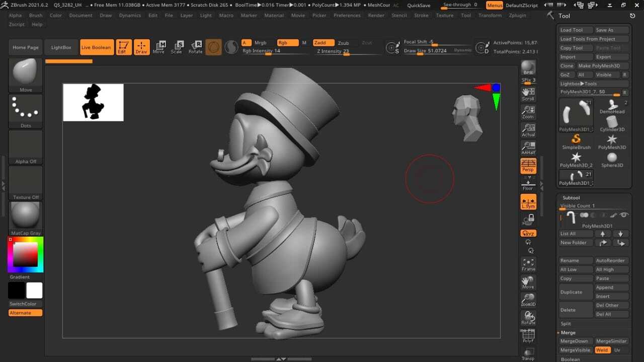The height and width of the screenshot is (362, 644).
Task: Run a BPR render
Action: point(528,67)
